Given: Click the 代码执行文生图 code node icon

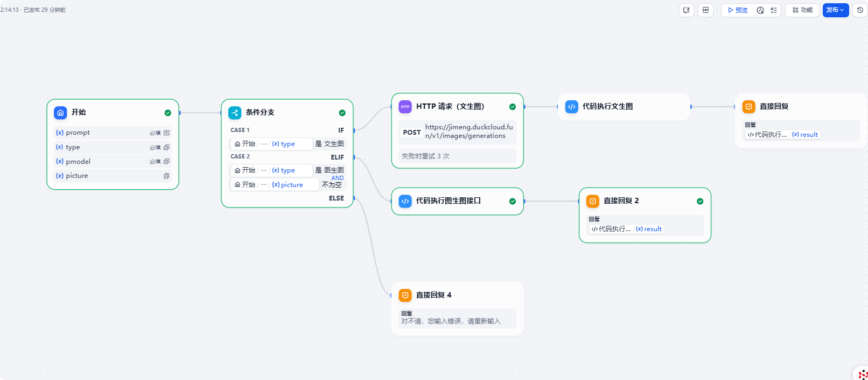Looking at the screenshot, I should point(571,107).
